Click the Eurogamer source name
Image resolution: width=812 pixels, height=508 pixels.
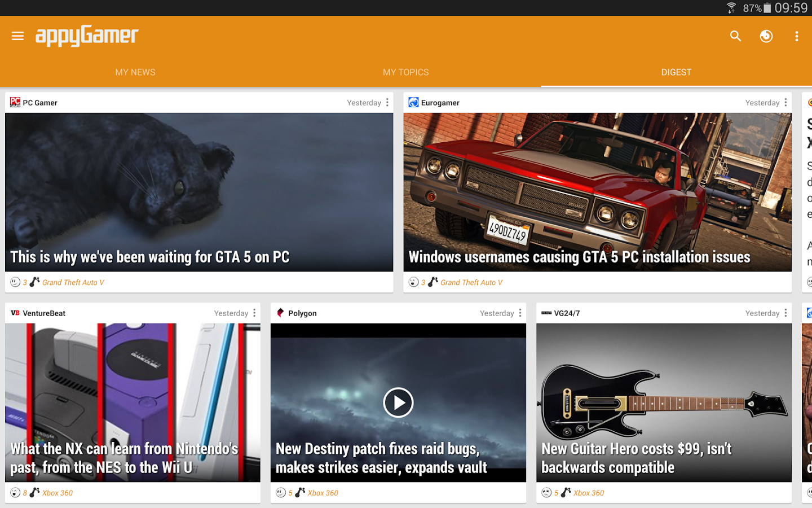440,103
